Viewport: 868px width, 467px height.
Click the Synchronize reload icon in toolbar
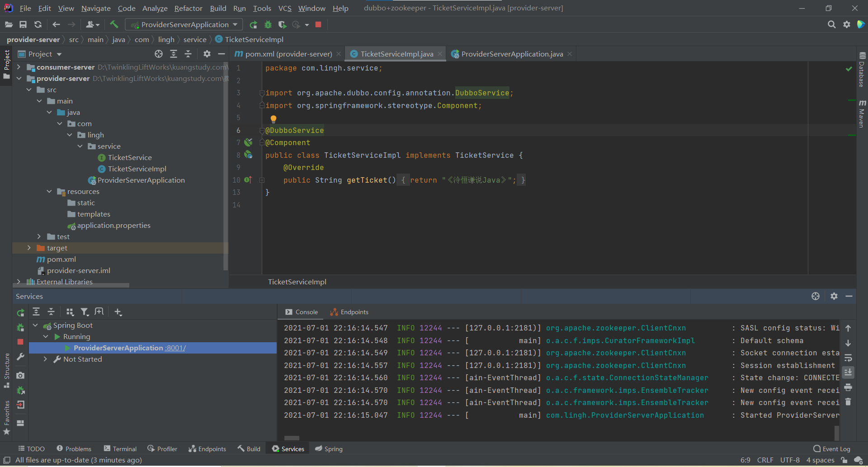[38, 24]
